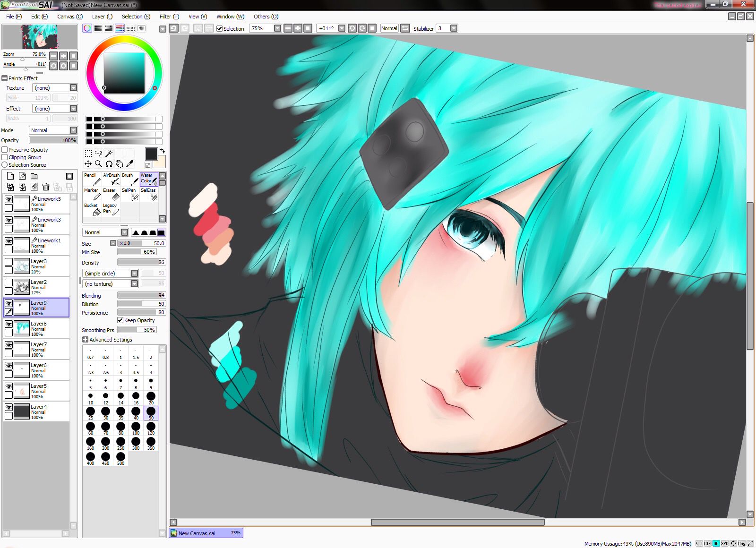Select the SelPen tool
This screenshot has width=756, height=548.
130,194
